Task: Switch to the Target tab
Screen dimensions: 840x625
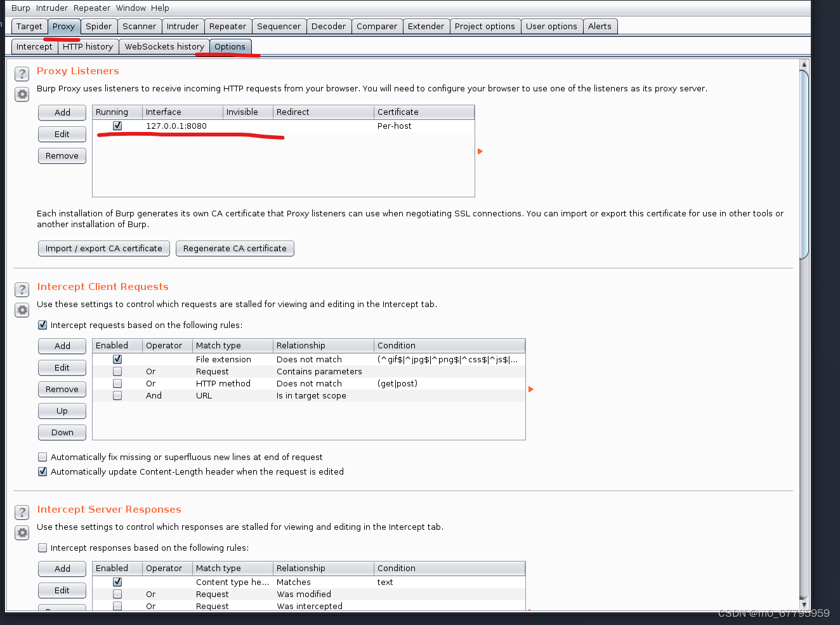Action: 29,26
